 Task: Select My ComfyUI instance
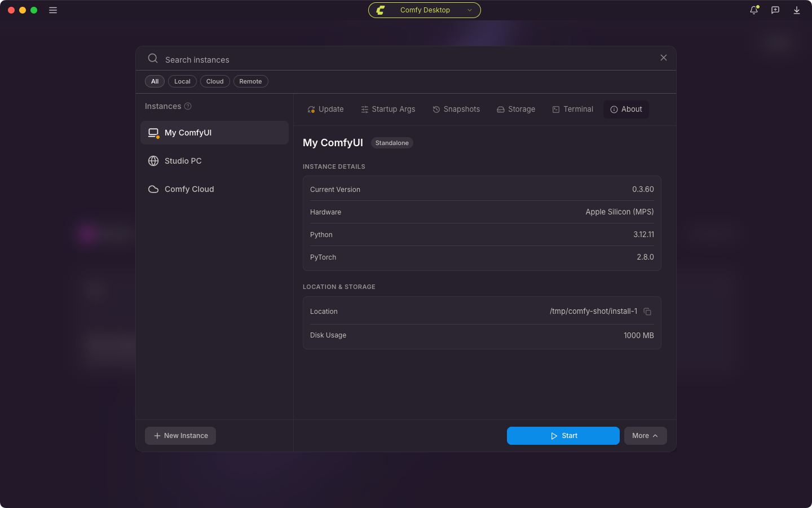[x=214, y=133]
